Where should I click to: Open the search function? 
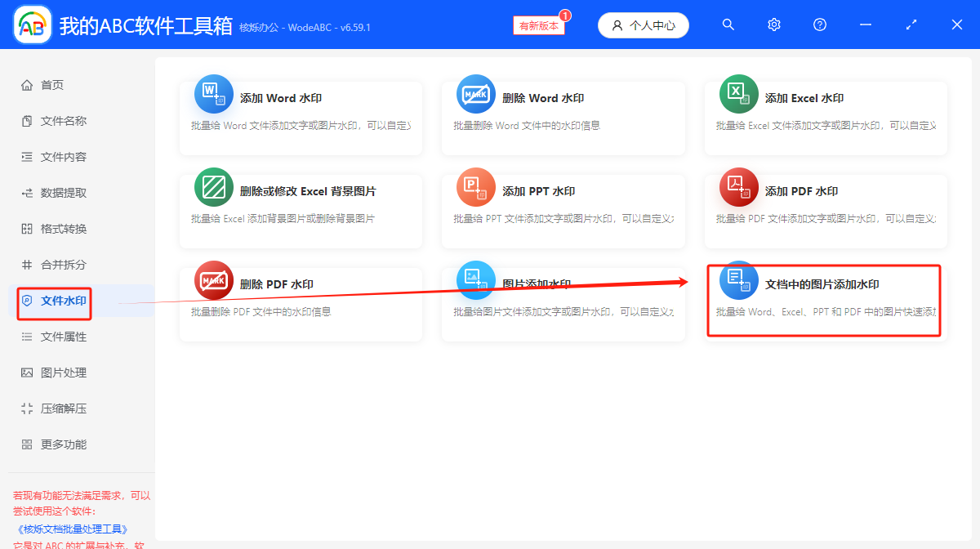(728, 25)
